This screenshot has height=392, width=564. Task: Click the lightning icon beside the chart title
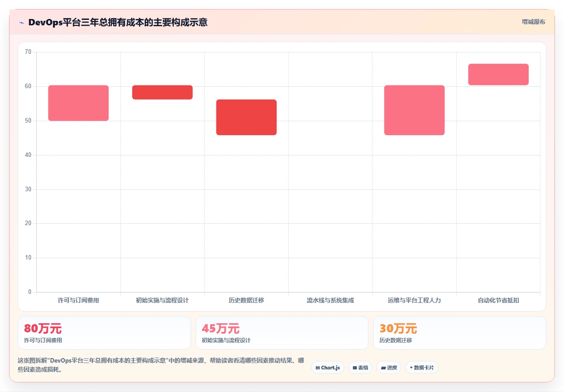click(x=21, y=22)
